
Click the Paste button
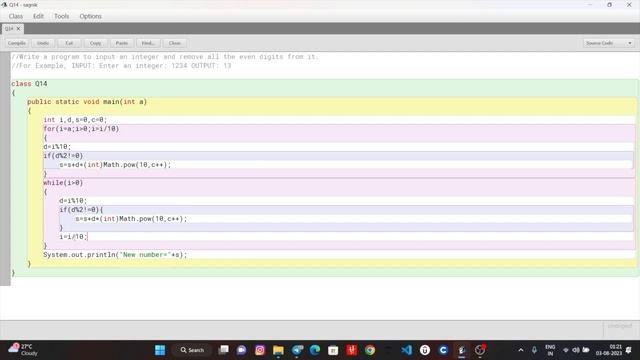122,43
